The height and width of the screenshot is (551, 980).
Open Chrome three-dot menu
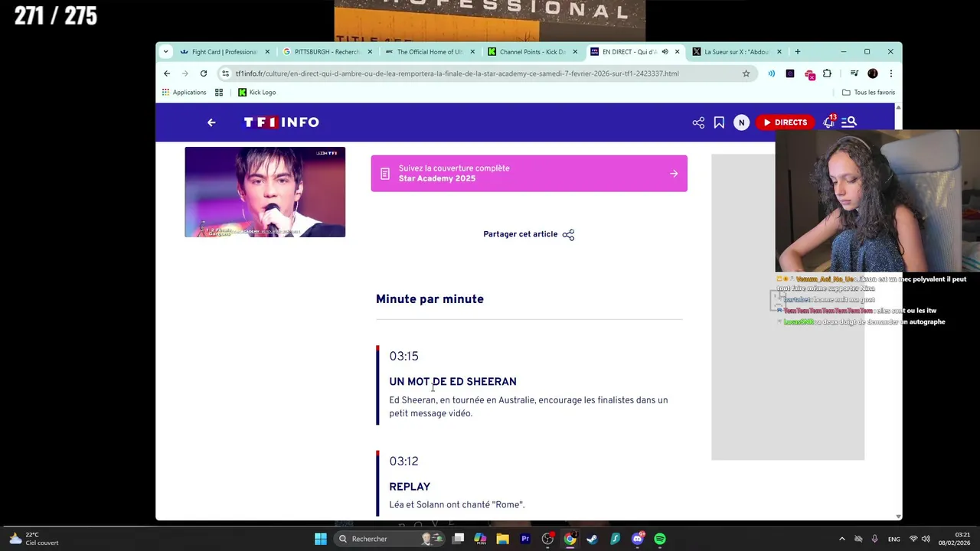coord(890,73)
